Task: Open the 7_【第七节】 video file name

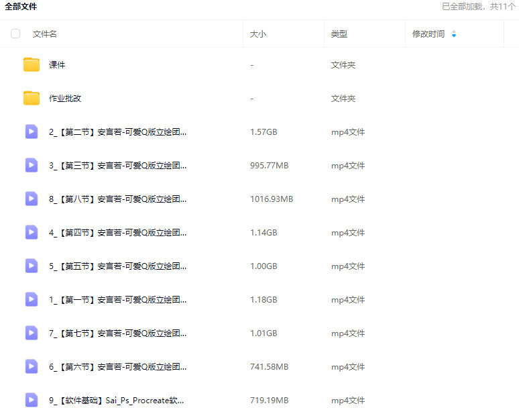Action: click(117, 333)
